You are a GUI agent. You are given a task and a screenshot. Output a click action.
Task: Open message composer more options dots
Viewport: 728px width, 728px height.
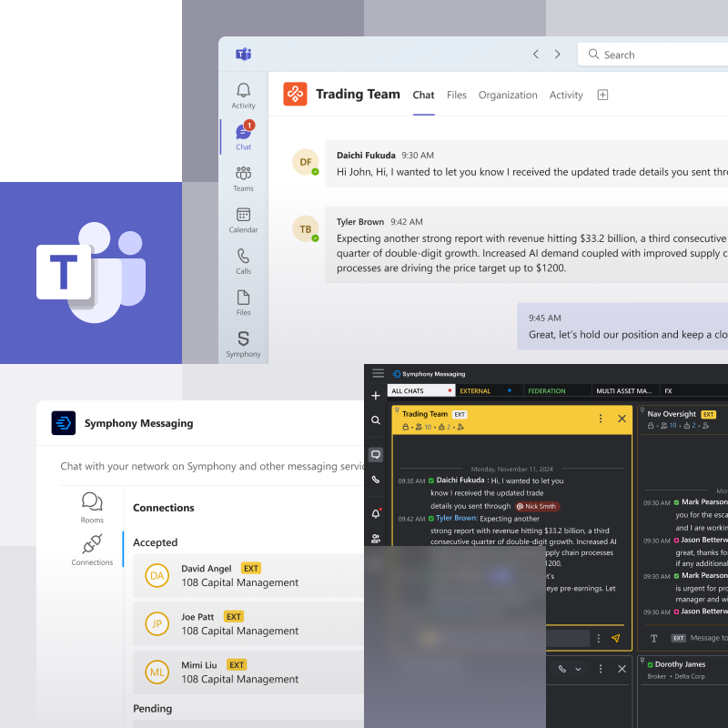[x=598, y=639]
